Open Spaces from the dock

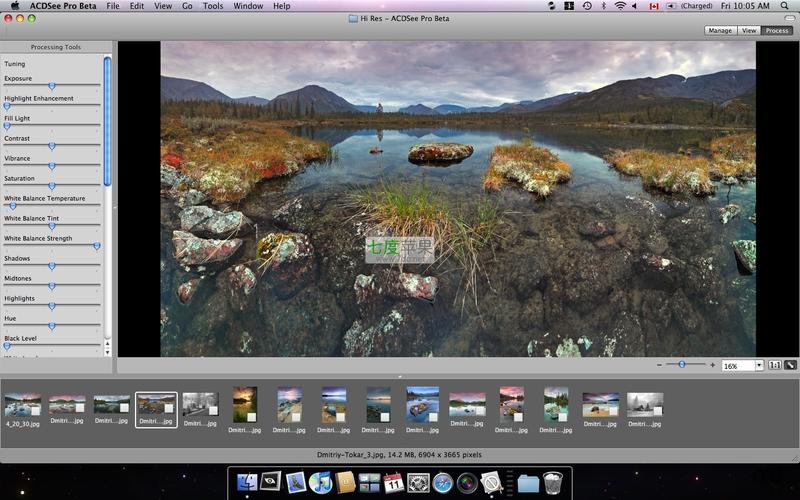point(369,483)
